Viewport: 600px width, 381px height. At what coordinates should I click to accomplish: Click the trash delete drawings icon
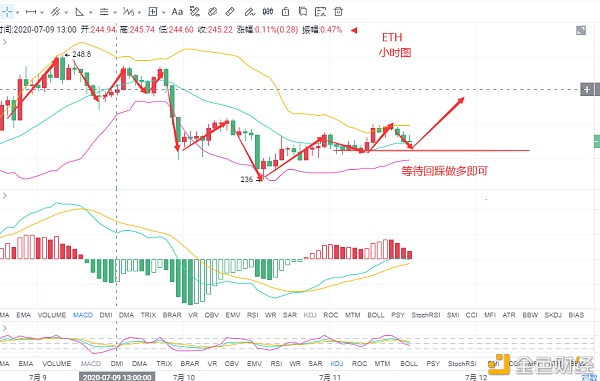pyautogui.click(x=338, y=12)
